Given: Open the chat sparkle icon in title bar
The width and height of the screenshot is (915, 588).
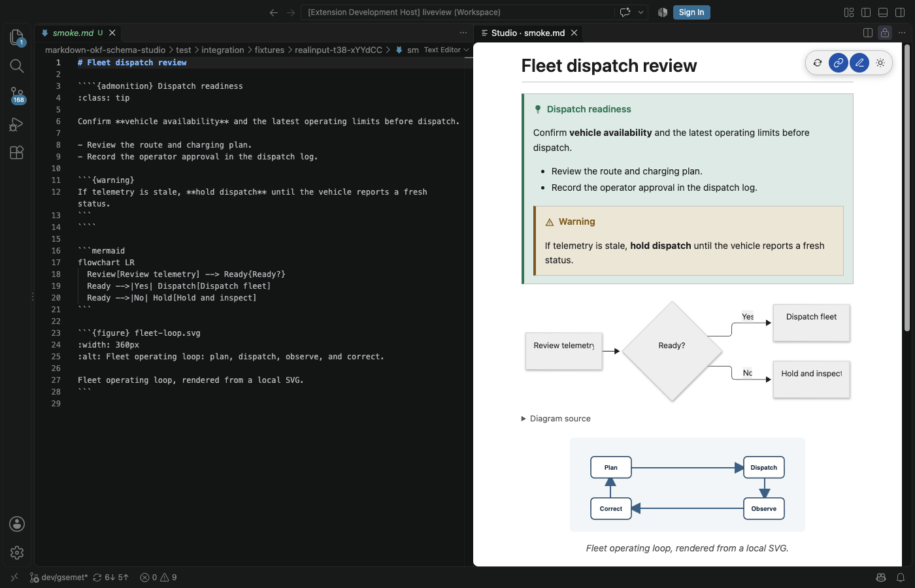Looking at the screenshot, I should [x=625, y=12].
